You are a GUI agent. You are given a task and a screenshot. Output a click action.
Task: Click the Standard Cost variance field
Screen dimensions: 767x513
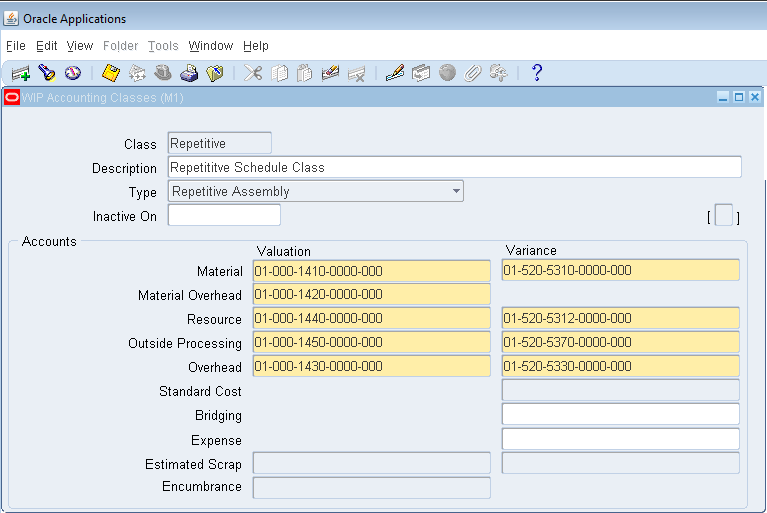(621, 390)
